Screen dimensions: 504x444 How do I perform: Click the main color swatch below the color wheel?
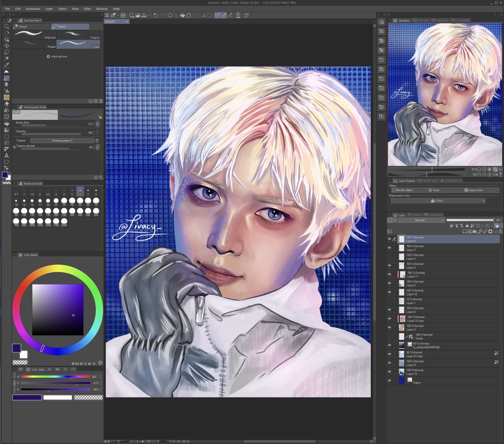coord(16,348)
